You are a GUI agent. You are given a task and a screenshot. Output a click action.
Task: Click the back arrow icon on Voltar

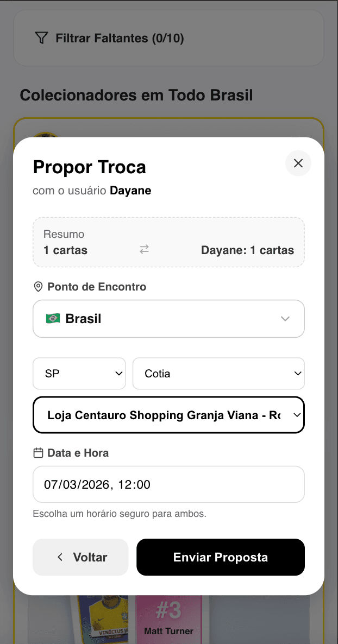pyautogui.click(x=60, y=557)
